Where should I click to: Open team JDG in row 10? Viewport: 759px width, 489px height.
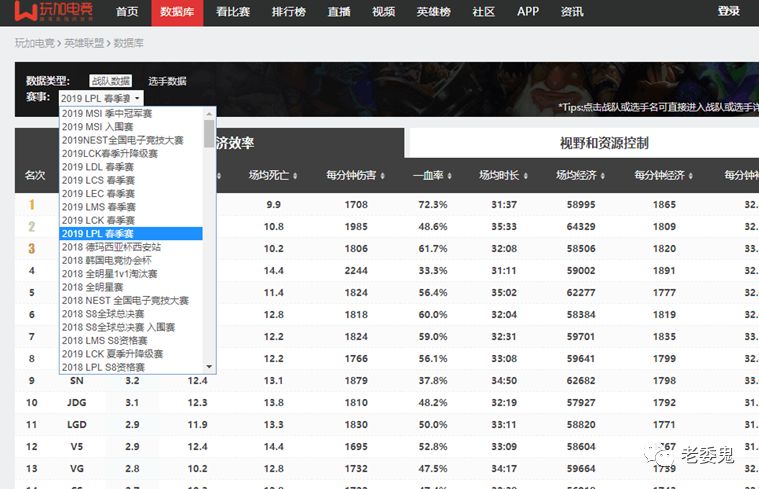(x=76, y=402)
